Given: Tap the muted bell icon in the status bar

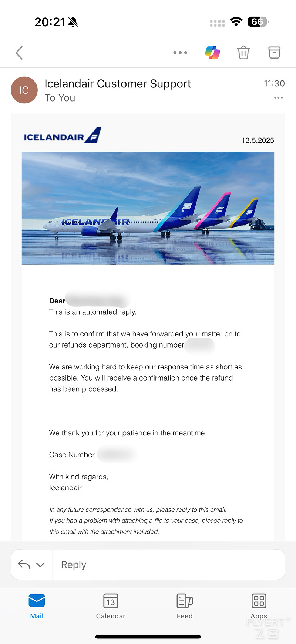Looking at the screenshot, I should pos(73,22).
